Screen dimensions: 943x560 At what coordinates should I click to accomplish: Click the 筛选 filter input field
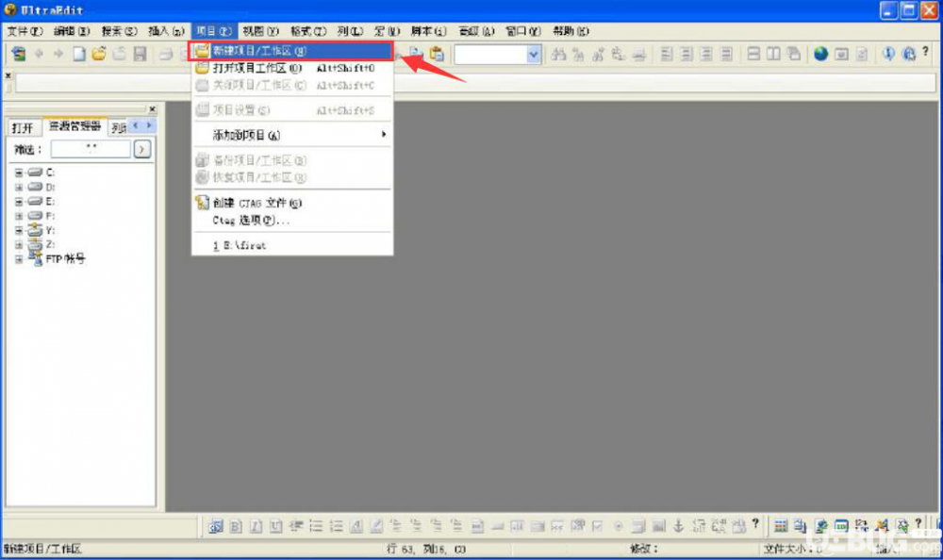coord(91,149)
